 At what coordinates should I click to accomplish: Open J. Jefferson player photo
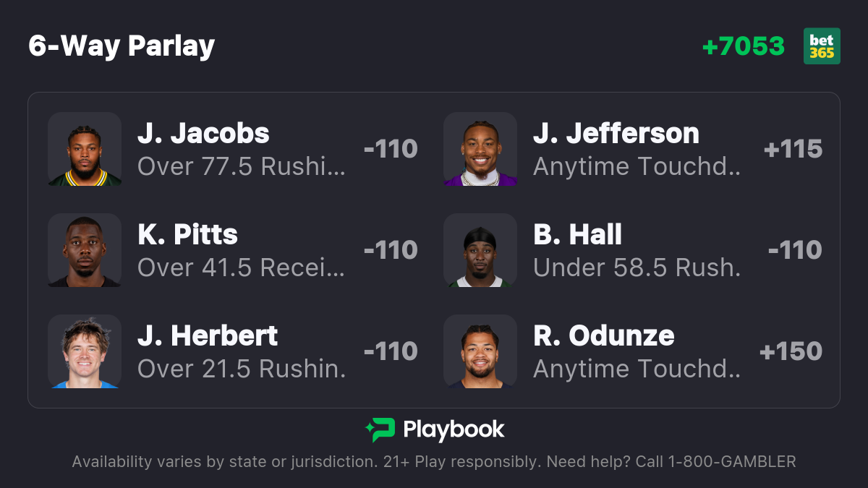tap(480, 149)
